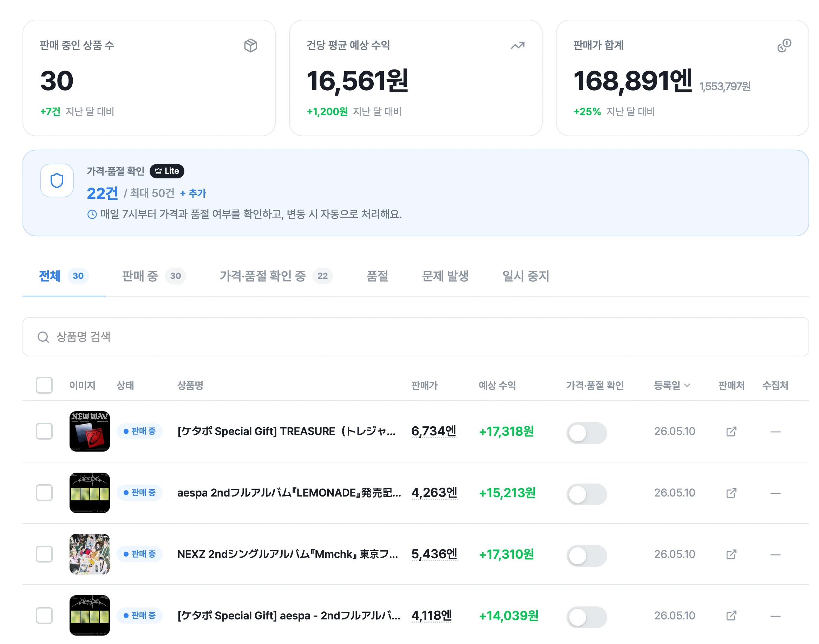Click the trending arrow icon in 건당 평균 예상 수익 card
Image resolution: width=819 pixels, height=644 pixels.
(517, 46)
